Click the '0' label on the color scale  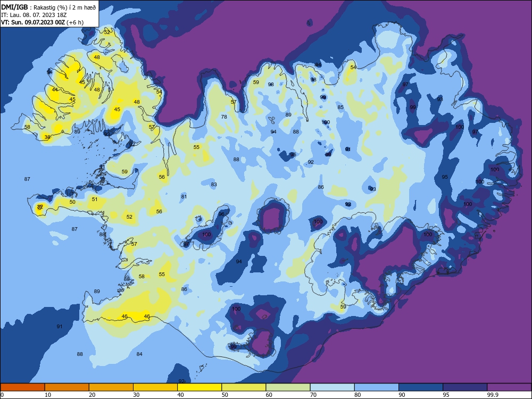pos(2,395)
